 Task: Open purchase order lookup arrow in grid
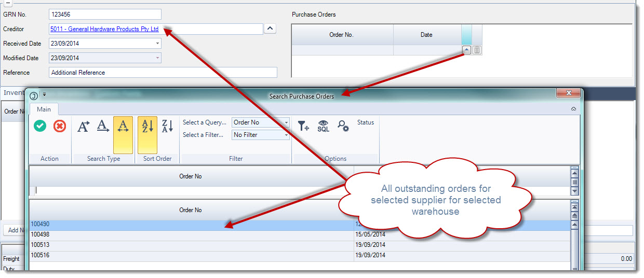coord(466,50)
